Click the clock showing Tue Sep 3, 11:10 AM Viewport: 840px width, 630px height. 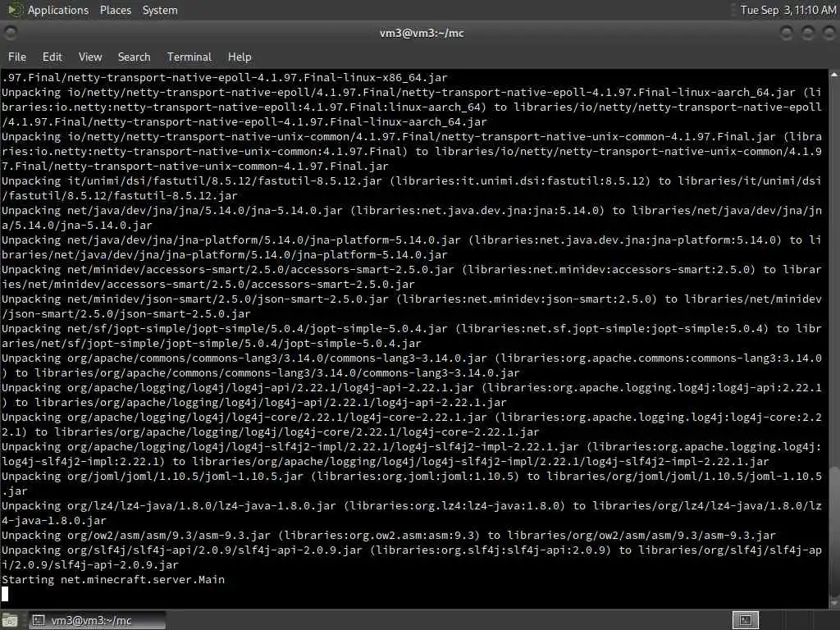(x=787, y=10)
